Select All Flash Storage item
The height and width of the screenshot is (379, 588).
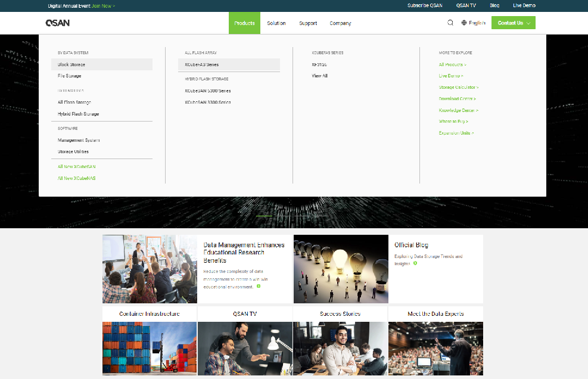pyautogui.click(x=74, y=102)
